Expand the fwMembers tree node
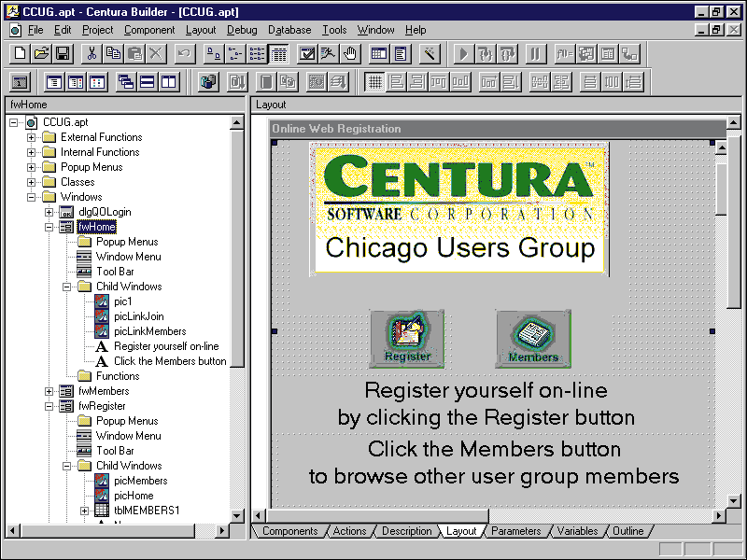The width and height of the screenshot is (747, 560). click(x=49, y=391)
